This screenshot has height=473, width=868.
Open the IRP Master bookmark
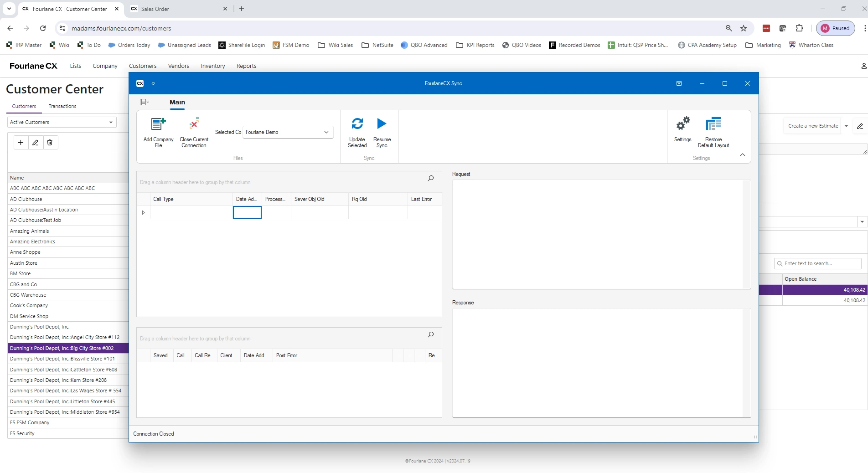click(24, 45)
